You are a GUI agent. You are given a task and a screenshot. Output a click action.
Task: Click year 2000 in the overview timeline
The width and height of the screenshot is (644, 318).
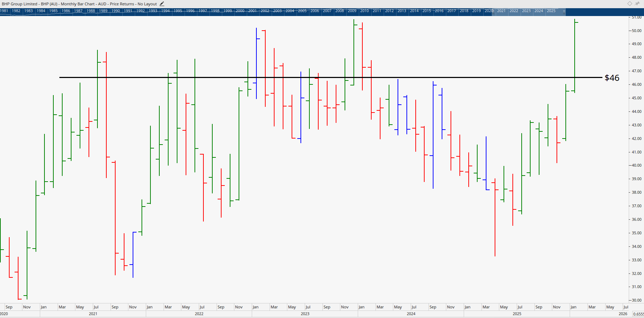click(x=240, y=11)
